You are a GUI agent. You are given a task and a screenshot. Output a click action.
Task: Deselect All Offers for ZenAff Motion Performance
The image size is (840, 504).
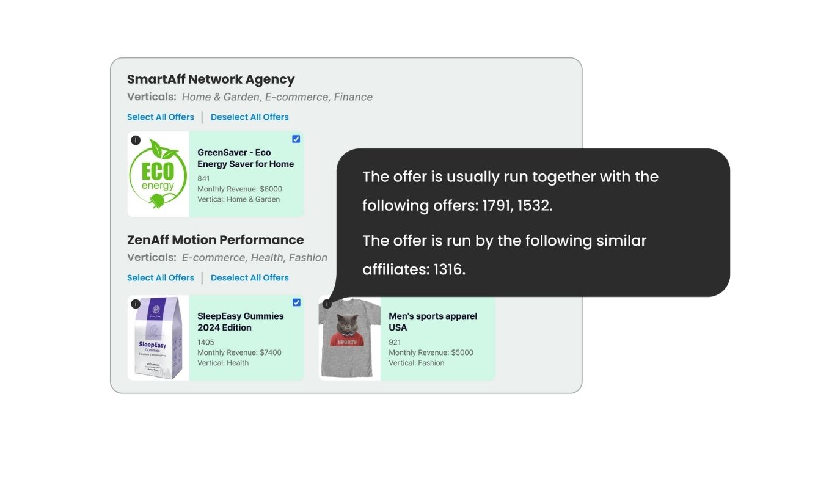tap(249, 277)
